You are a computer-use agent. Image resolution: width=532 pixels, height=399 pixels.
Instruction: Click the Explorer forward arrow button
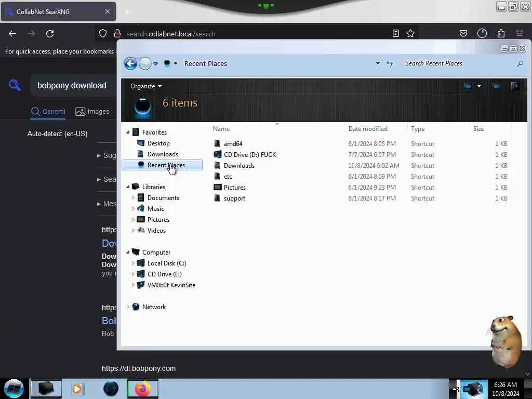(x=145, y=63)
